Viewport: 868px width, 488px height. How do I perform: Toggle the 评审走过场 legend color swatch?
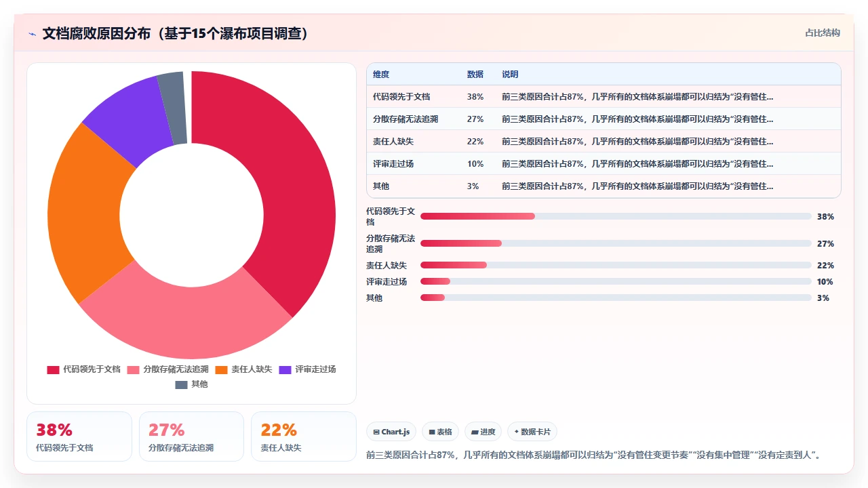[285, 369]
